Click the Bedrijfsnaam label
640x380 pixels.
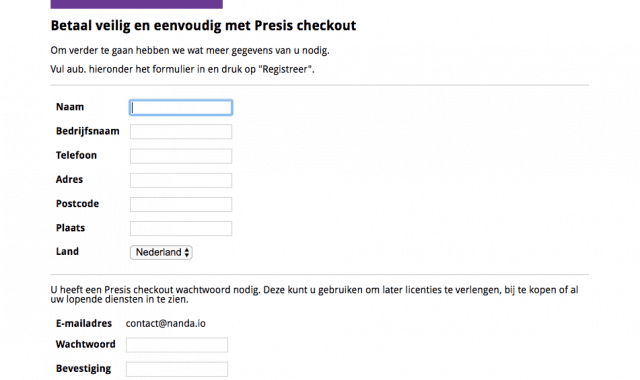pos(88,131)
